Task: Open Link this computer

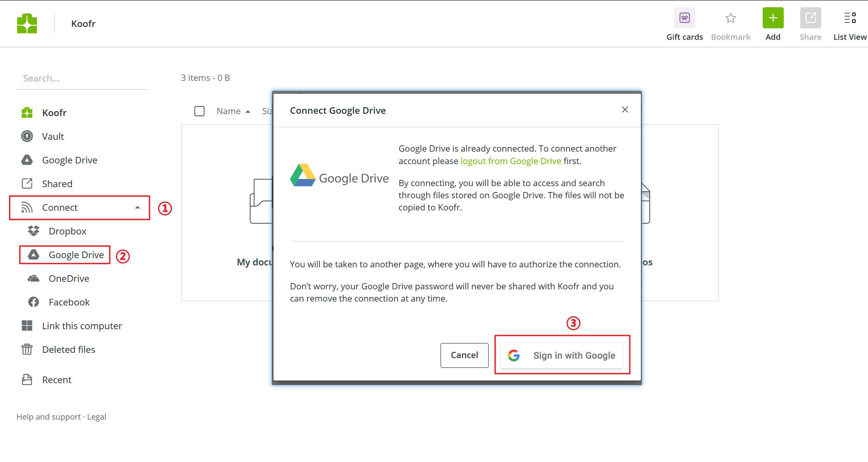Action: [82, 326]
